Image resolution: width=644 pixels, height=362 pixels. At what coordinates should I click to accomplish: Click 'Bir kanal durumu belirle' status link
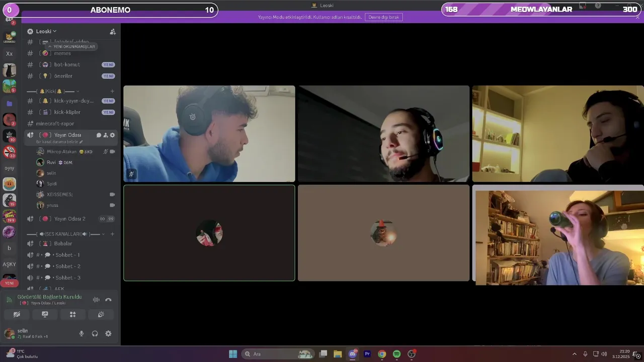point(59,142)
